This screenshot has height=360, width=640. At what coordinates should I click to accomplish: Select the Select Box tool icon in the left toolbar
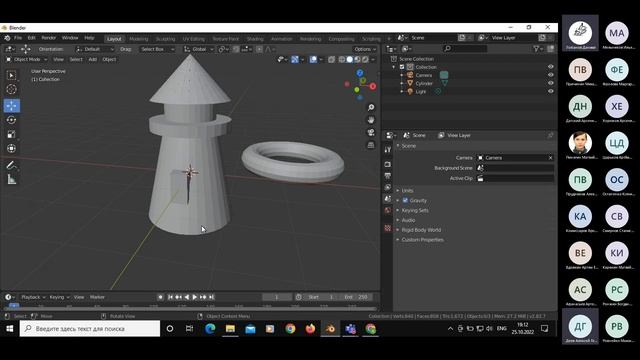[11, 76]
